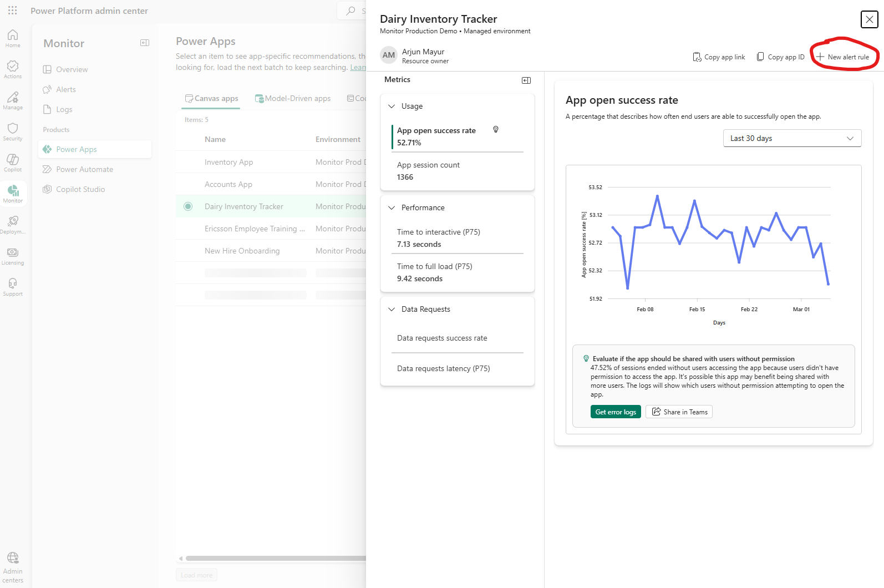
Task: Select Time to interactive (P75) metric
Action: 457,238
